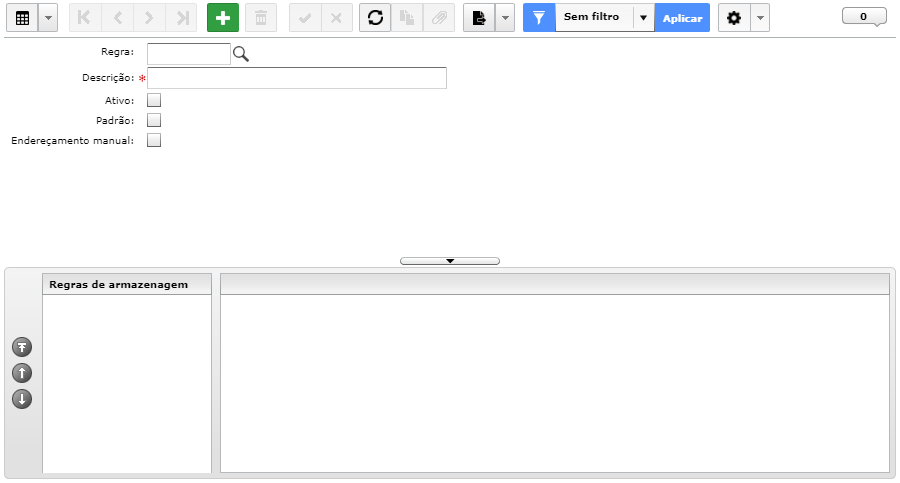This screenshot has height=483, width=900.
Task: Open the dropdown beside the export icon
Action: click(x=505, y=18)
